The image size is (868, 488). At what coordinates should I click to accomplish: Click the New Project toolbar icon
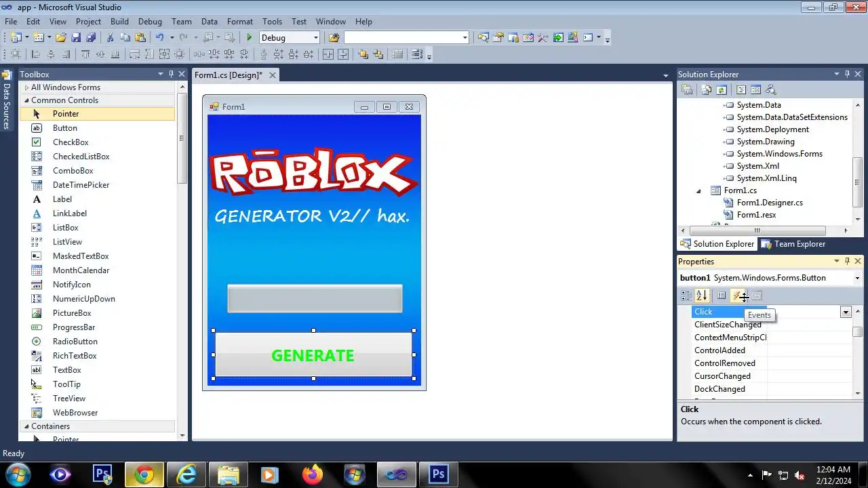click(16, 38)
